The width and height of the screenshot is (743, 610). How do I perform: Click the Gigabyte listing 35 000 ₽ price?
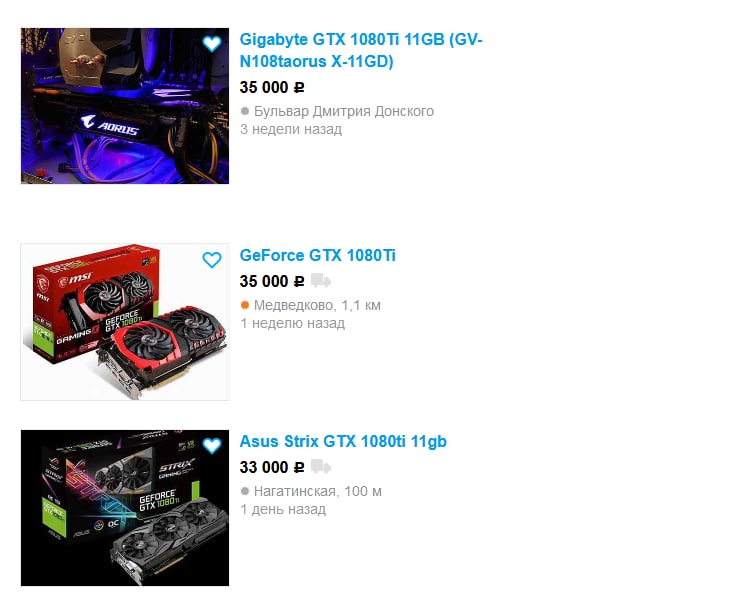click(272, 87)
